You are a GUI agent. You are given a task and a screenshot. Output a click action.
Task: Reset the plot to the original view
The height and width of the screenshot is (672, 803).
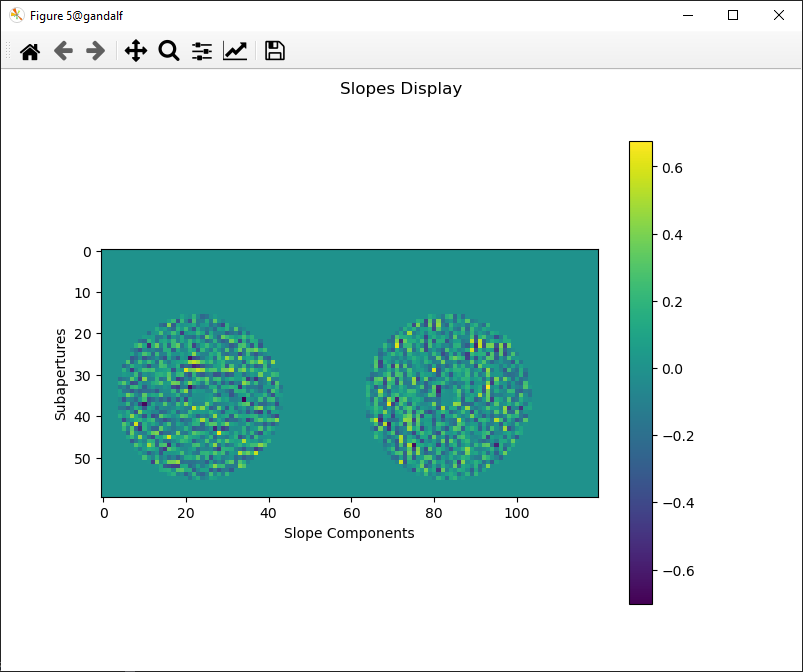point(30,51)
